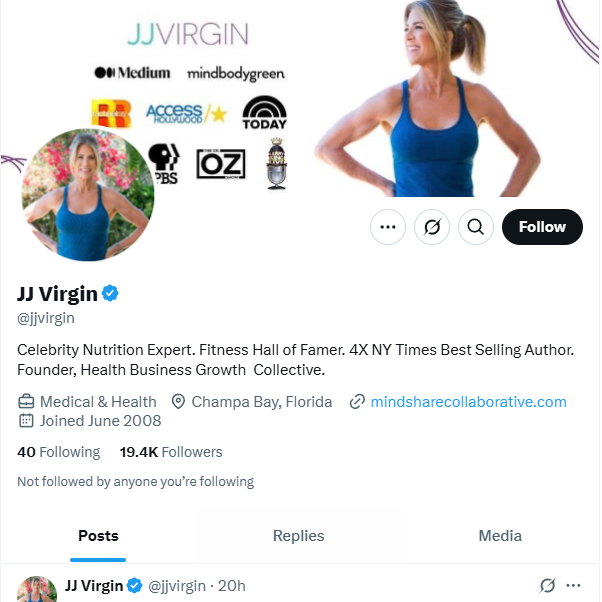This screenshot has height=602, width=602.
Task: Click the blue verified badge beside name
Action: tap(111, 293)
